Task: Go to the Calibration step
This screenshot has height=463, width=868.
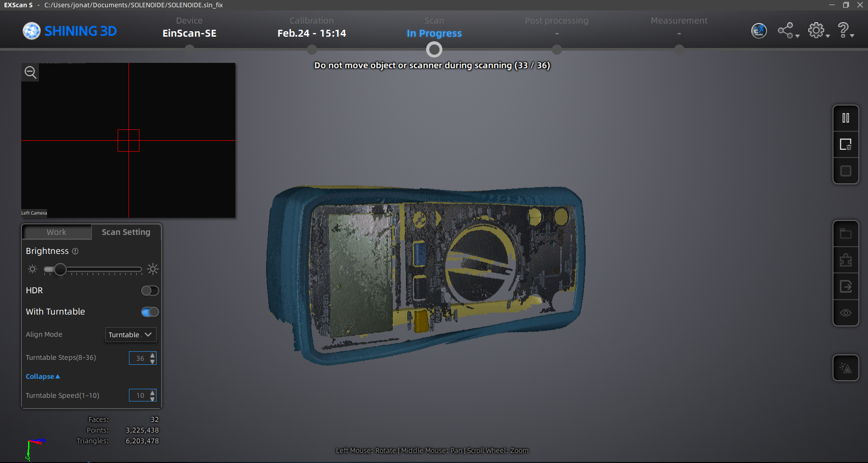Action: tap(311, 28)
